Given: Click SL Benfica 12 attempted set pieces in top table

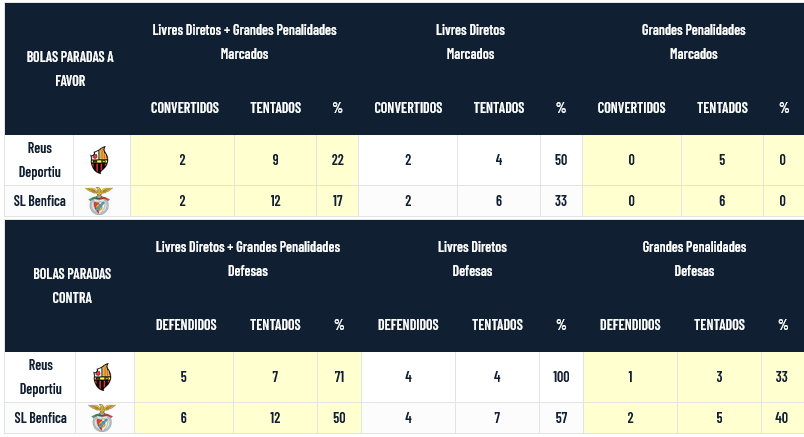Looking at the screenshot, I should (x=275, y=201).
